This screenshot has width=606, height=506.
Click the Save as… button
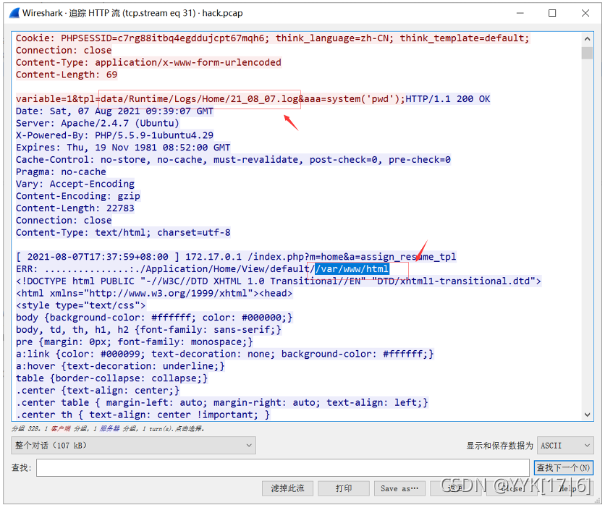400,488
